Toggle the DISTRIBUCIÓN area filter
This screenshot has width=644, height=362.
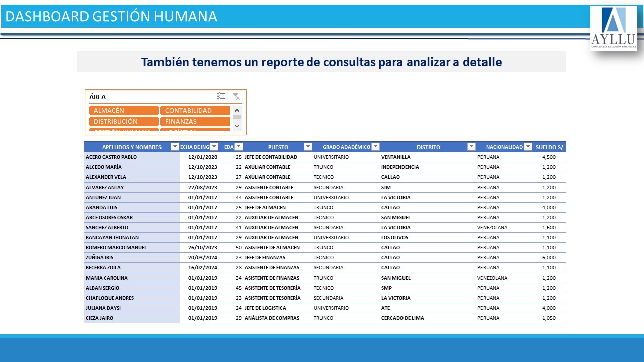(x=124, y=122)
